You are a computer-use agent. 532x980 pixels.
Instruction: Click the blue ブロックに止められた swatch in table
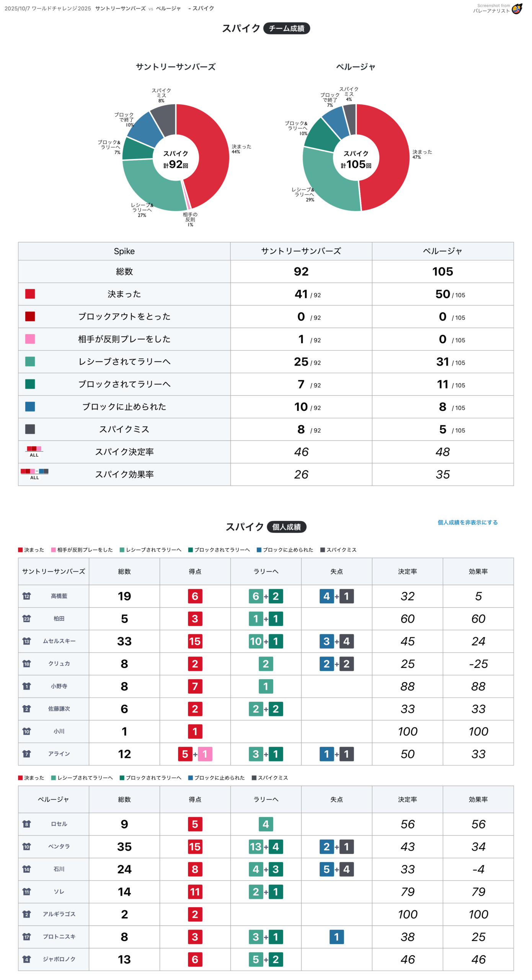coord(30,407)
